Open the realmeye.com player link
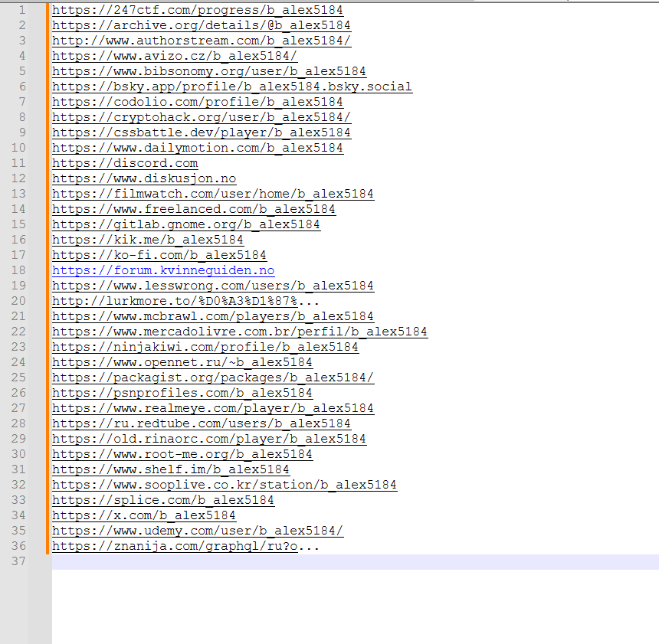The height and width of the screenshot is (644, 659). (213, 408)
